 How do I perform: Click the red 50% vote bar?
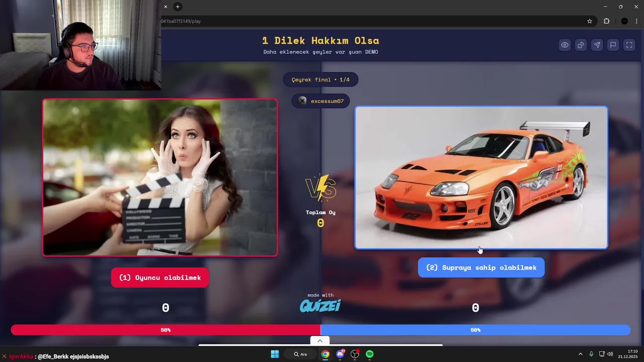166,330
